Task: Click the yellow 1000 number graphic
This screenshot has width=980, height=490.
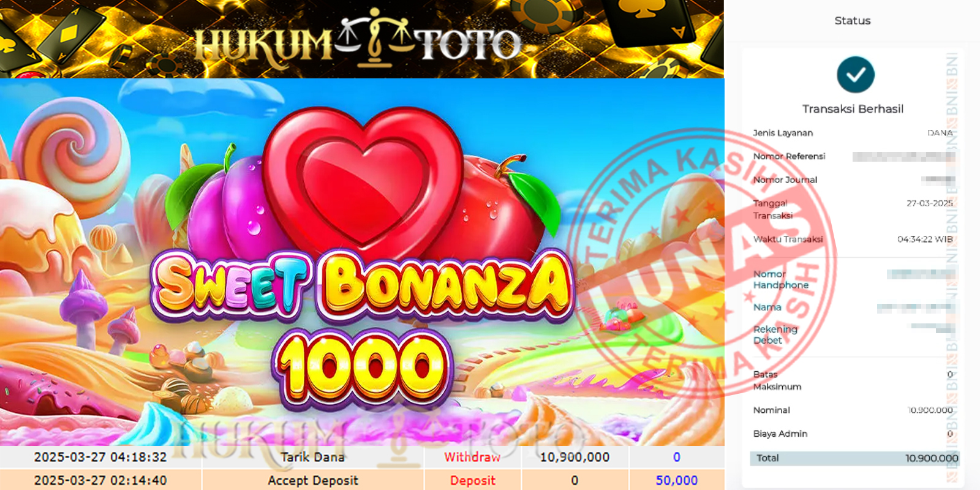Action: tap(363, 366)
